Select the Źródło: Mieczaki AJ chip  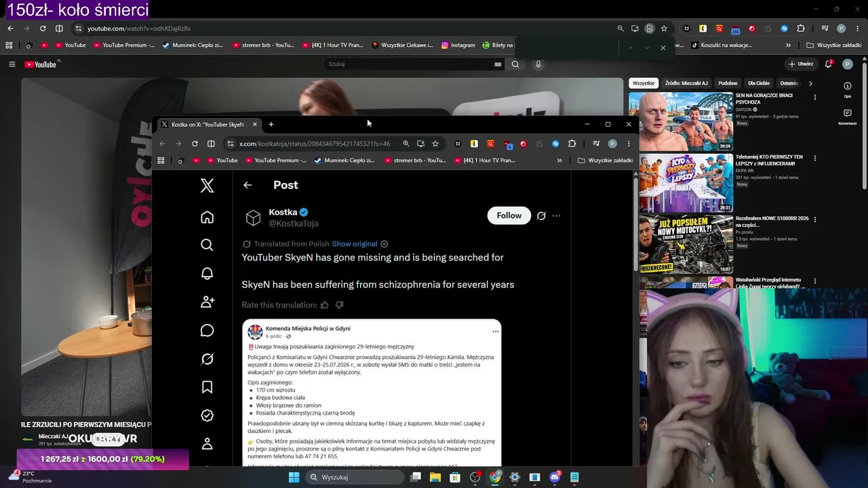[686, 83]
